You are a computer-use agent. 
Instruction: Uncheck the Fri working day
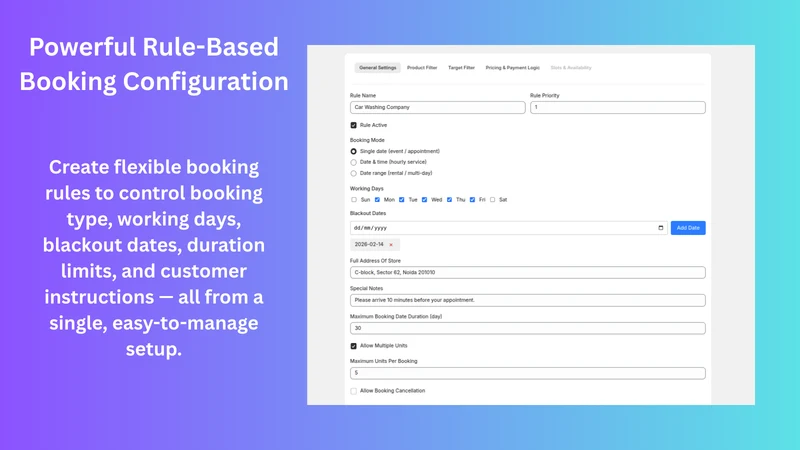(x=472, y=200)
